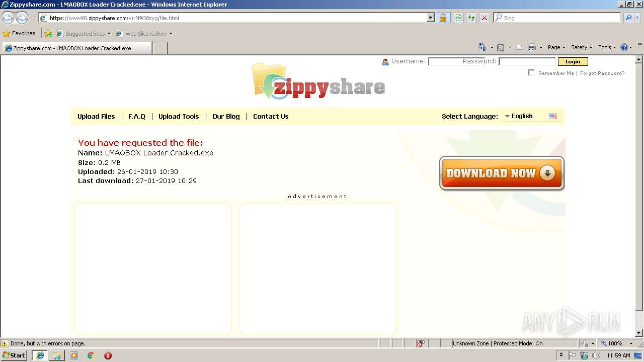This screenshot has width=644, height=362.
Task: Select the Zippyshare LMAOBOX tab
Action: click(76, 48)
